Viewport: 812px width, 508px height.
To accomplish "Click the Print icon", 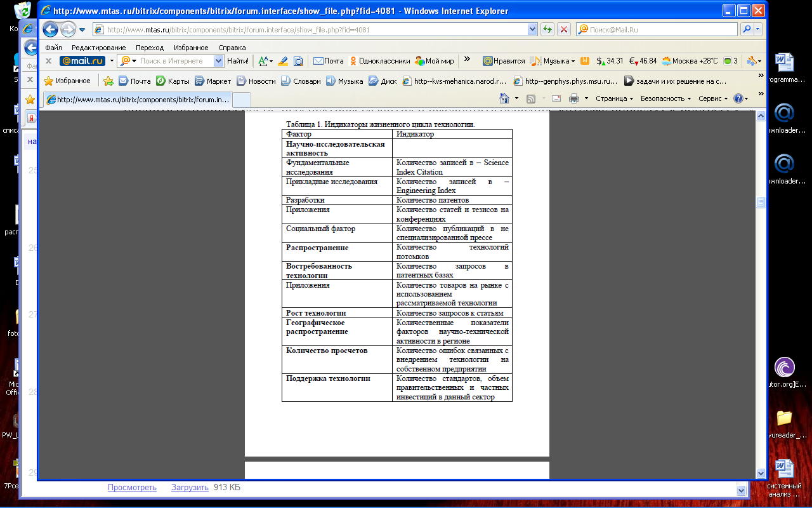I will click(574, 98).
